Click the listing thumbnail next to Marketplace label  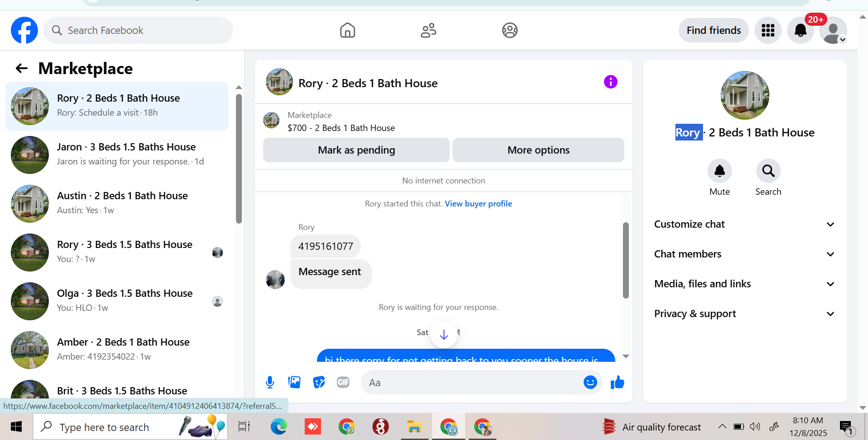point(271,120)
